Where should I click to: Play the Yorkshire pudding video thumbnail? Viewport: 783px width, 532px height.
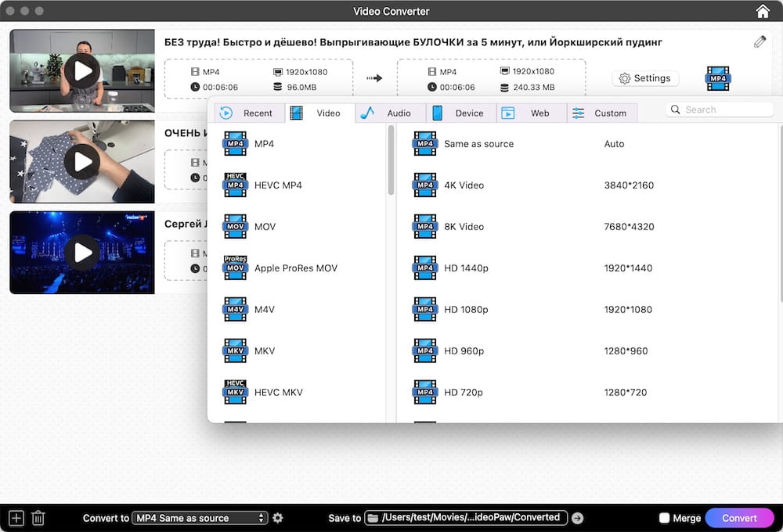click(81, 70)
